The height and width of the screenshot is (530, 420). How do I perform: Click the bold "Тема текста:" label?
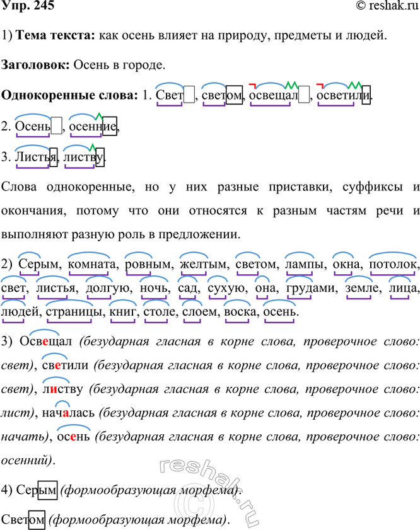(x=53, y=36)
